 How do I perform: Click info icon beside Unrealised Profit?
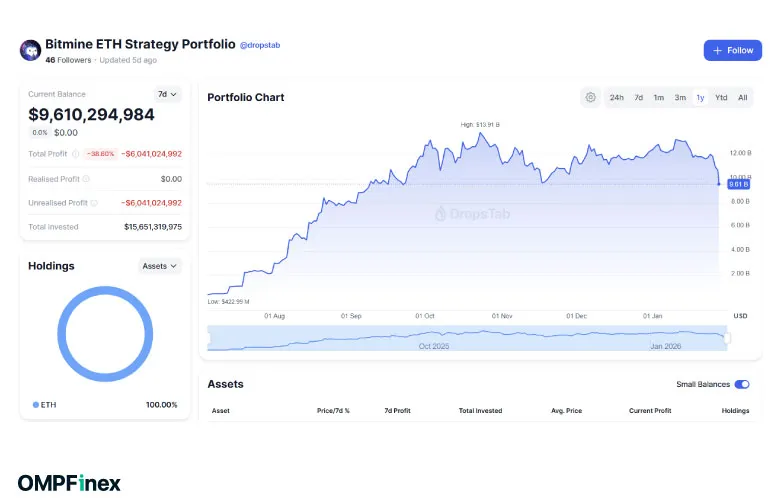point(94,203)
